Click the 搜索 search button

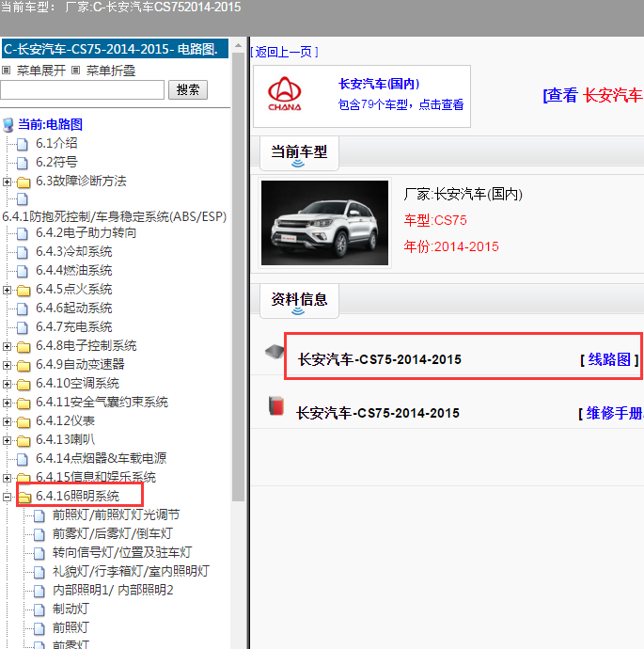188,89
